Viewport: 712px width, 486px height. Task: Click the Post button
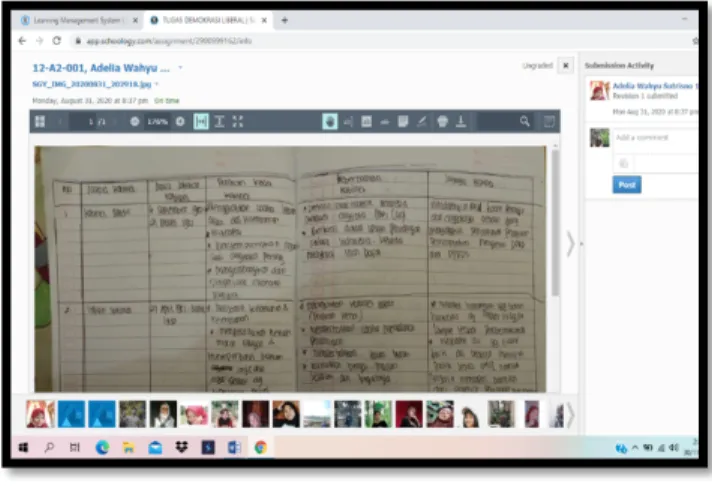627,184
